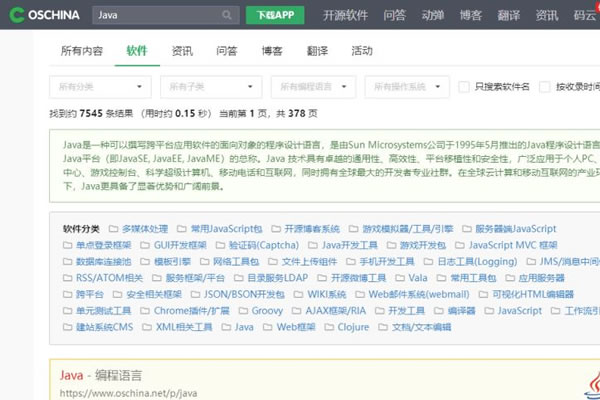600x400 pixels.
Task: Switch to the 资讯 search tab
Action: (x=182, y=51)
